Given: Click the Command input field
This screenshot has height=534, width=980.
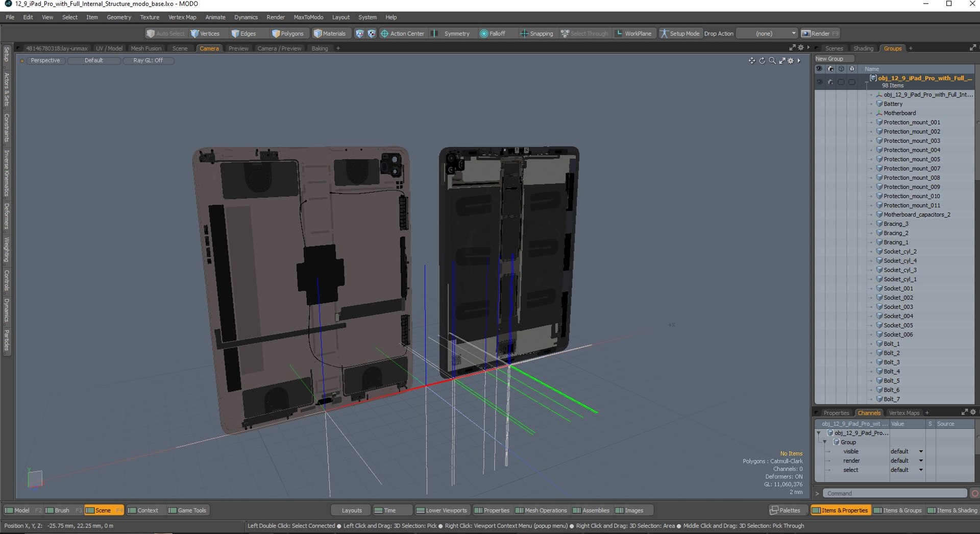Looking at the screenshot, I should point(895,493).
